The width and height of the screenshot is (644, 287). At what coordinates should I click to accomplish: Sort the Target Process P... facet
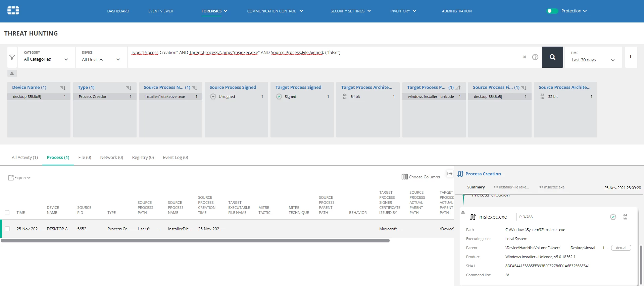pyautogui.click(x=458, y=88)
